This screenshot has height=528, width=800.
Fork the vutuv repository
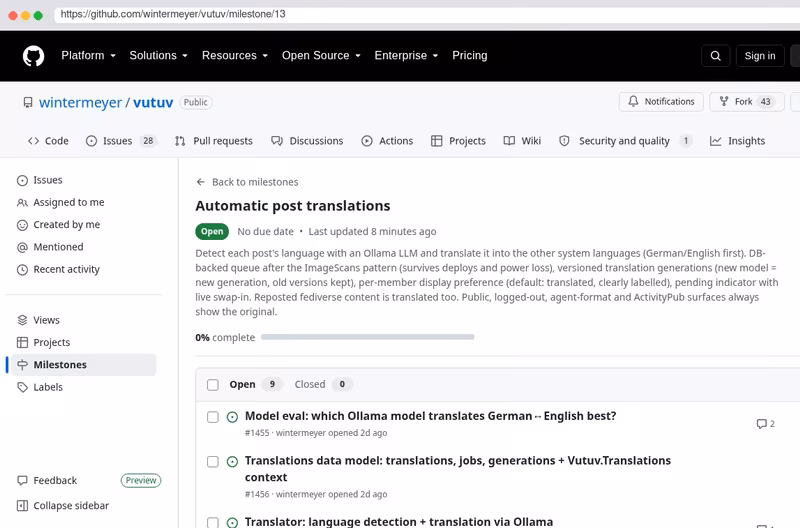(746, 102)
